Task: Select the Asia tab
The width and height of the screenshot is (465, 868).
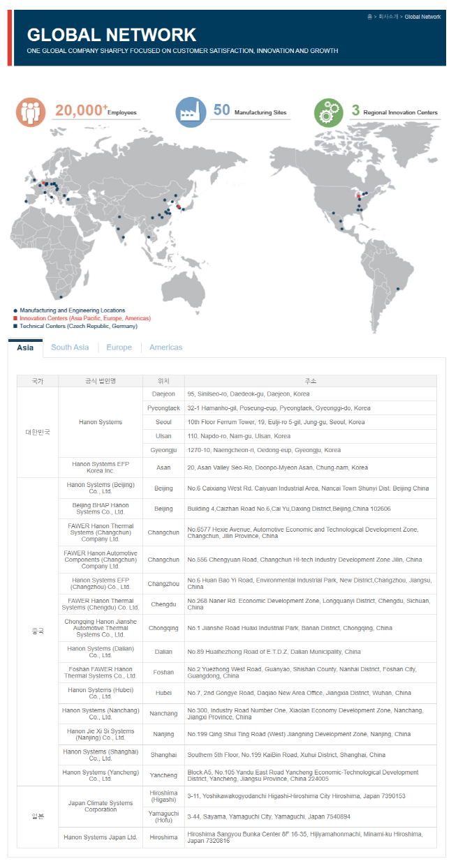Action: [25, 347]
